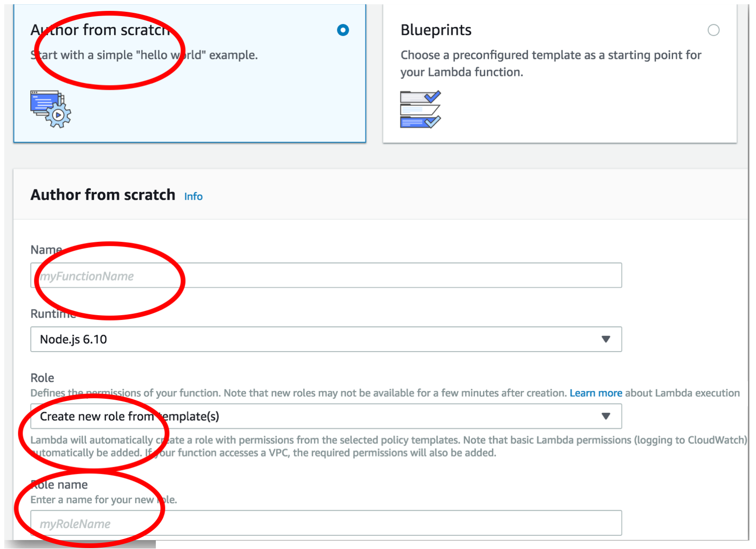Click the Runtime dropdown arrow
The width and height of the screenshot is (756, 549).
pos(606,339)
